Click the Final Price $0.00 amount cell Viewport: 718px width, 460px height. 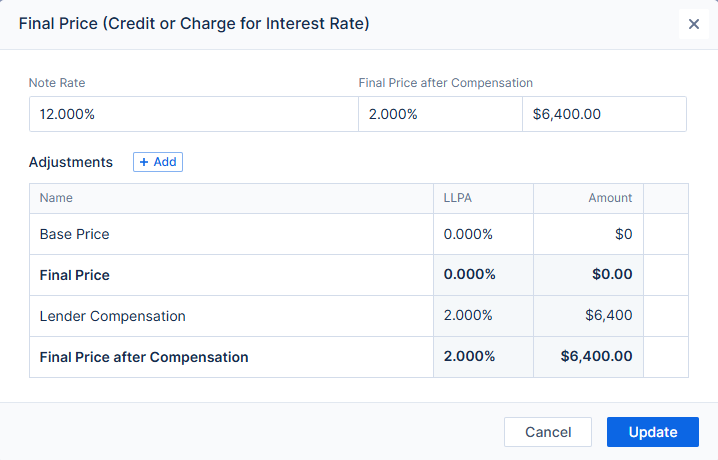588,275
